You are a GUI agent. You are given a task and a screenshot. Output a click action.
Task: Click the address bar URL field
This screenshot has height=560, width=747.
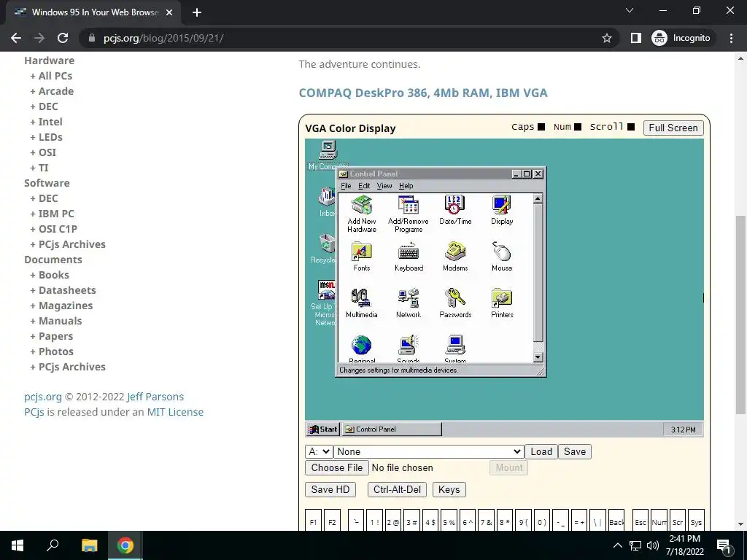pyautogui.click(x=348, y=38)
